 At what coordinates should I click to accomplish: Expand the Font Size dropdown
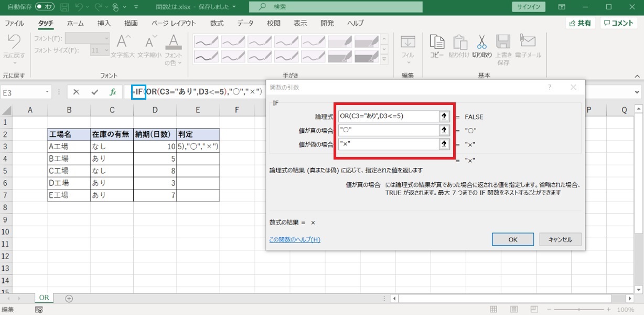point(106,50)
